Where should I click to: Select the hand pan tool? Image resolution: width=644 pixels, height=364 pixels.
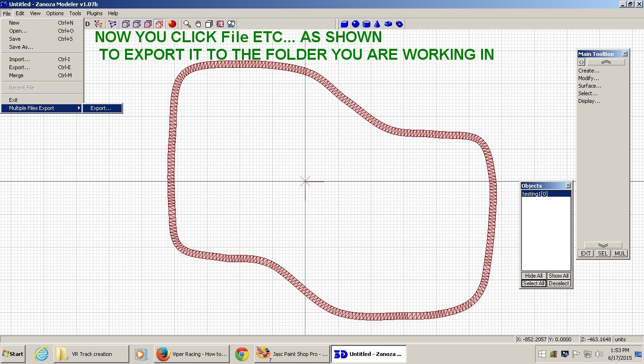(x=198, y=24)
